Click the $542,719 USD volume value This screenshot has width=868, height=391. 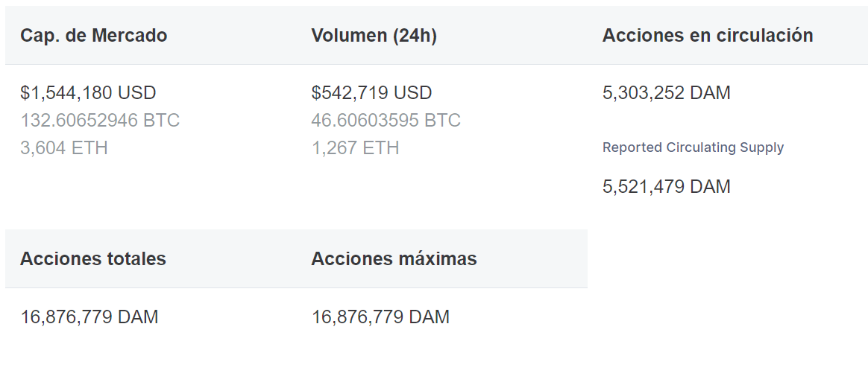pos(371,93)
